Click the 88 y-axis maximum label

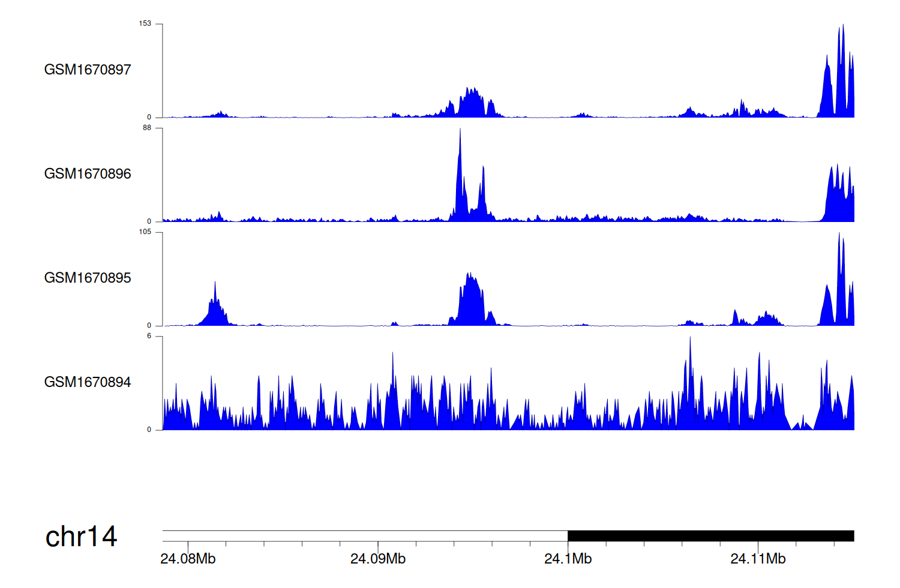coord(147,128)
